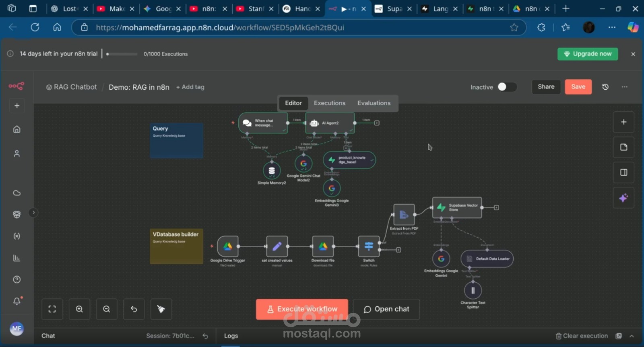Pop out the logs panel icon
This screenshot has height=347, width=644.
coord(619,336)
